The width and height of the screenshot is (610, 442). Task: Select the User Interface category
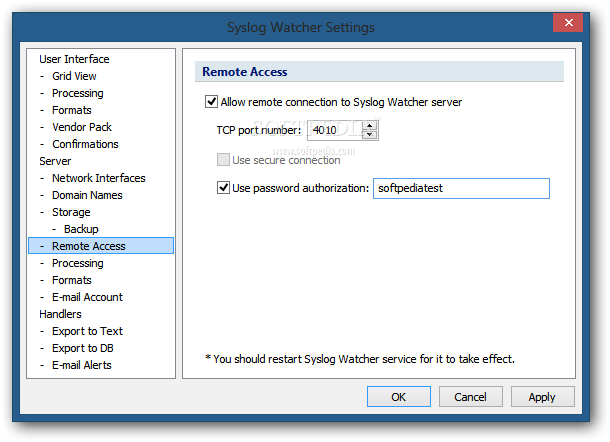pyautogui.click(x=74, y=59)
